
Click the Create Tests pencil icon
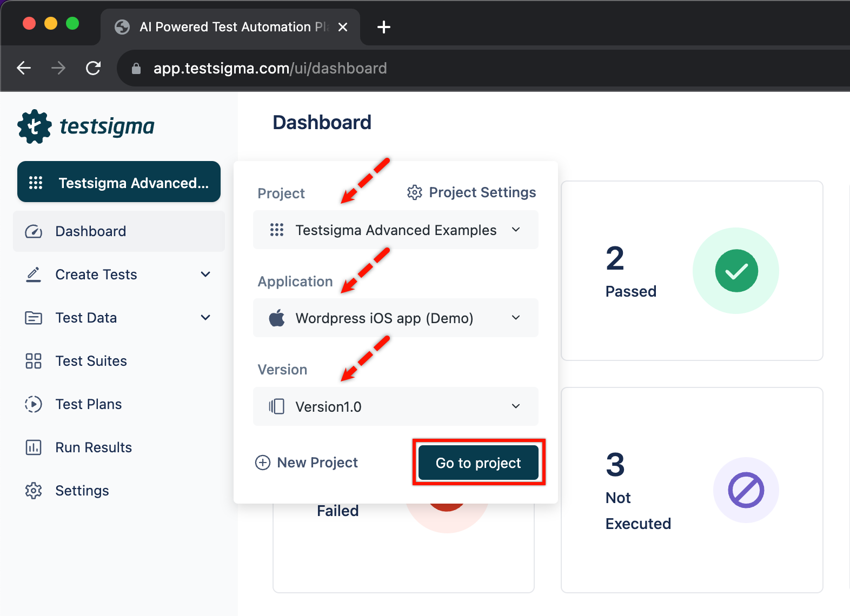tap(34, 274)
